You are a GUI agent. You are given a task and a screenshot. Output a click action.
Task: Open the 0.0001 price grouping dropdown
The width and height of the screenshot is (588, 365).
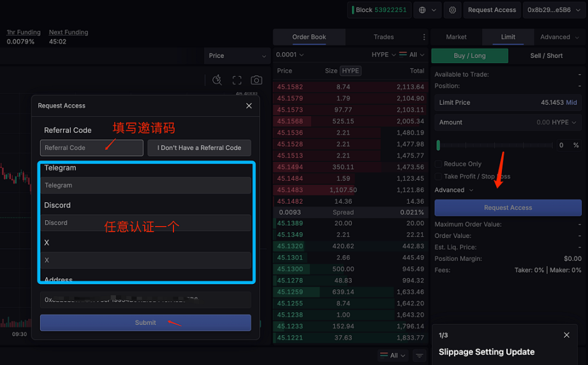point(290,55)
